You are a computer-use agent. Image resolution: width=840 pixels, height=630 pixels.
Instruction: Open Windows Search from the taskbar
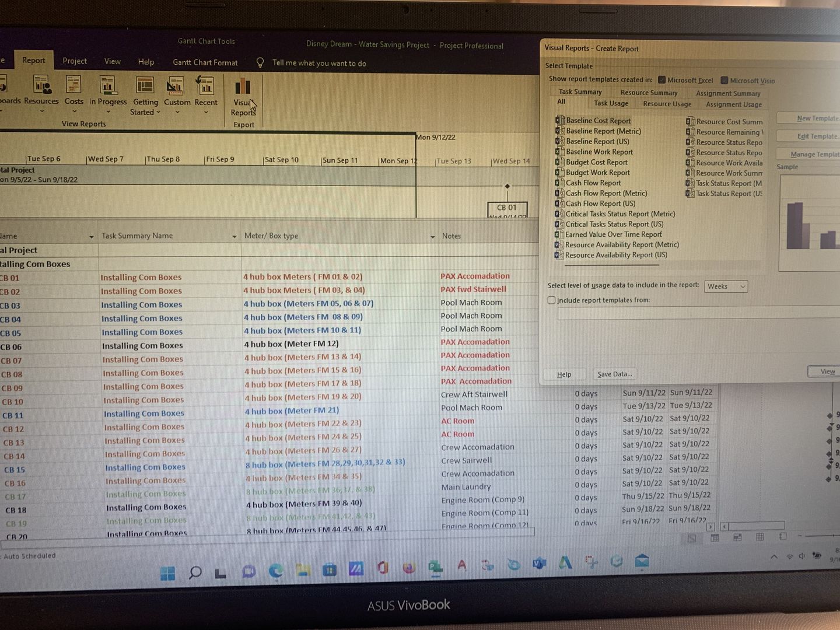195,573
